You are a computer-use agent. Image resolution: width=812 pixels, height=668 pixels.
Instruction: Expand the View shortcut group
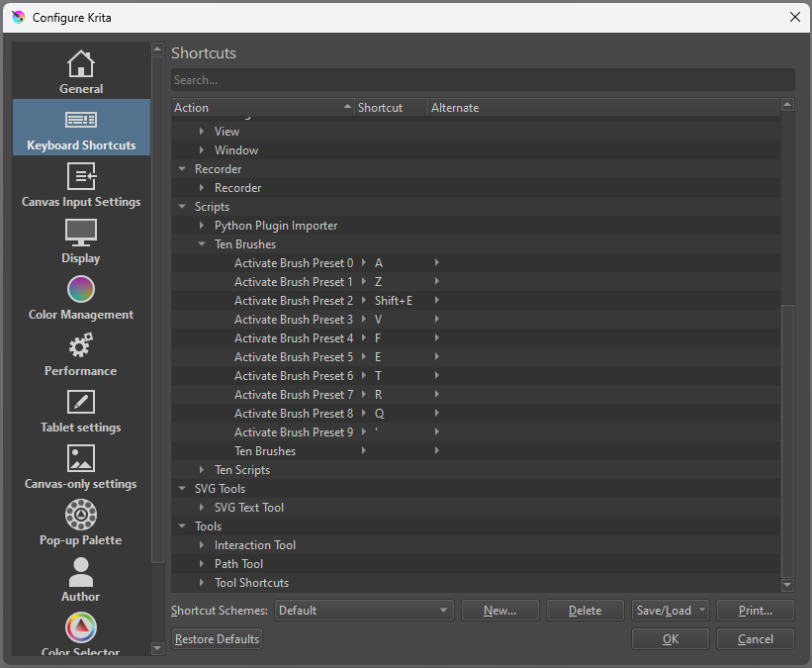[202, 132]
